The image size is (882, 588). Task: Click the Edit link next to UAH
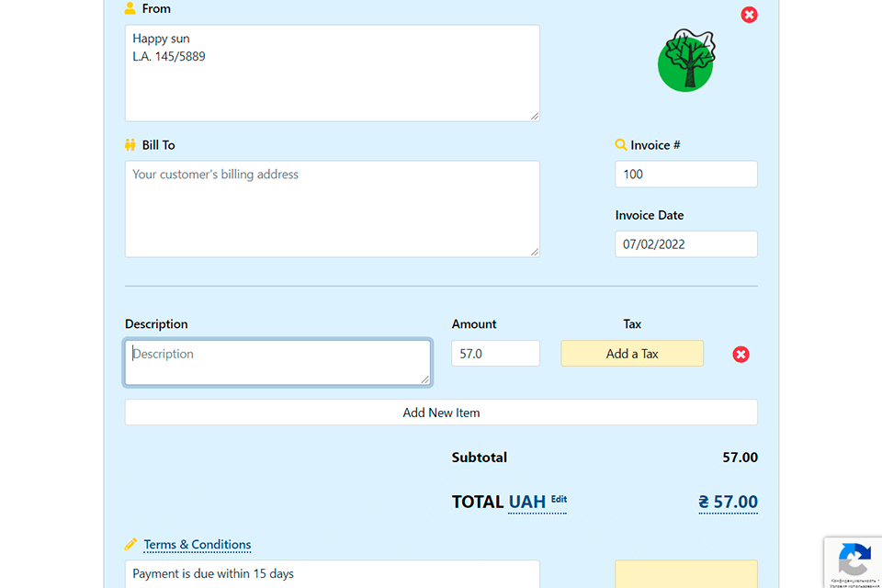559,499
